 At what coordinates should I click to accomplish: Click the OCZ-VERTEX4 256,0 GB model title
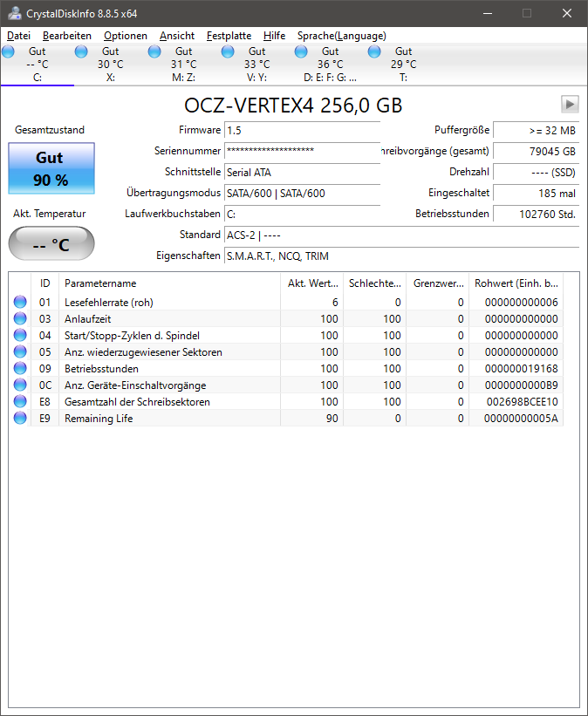(x=293, y=106)
